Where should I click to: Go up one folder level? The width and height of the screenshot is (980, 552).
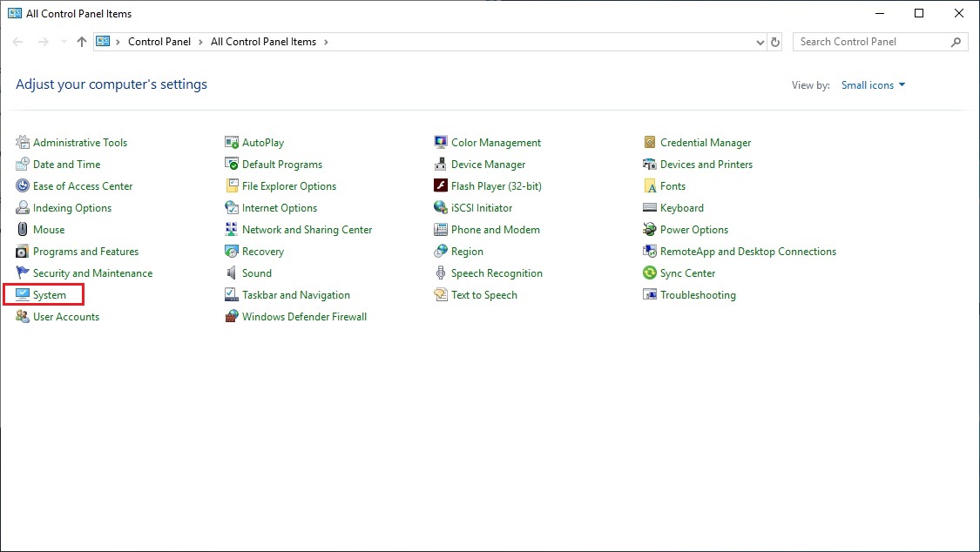(x=81, y=41)
